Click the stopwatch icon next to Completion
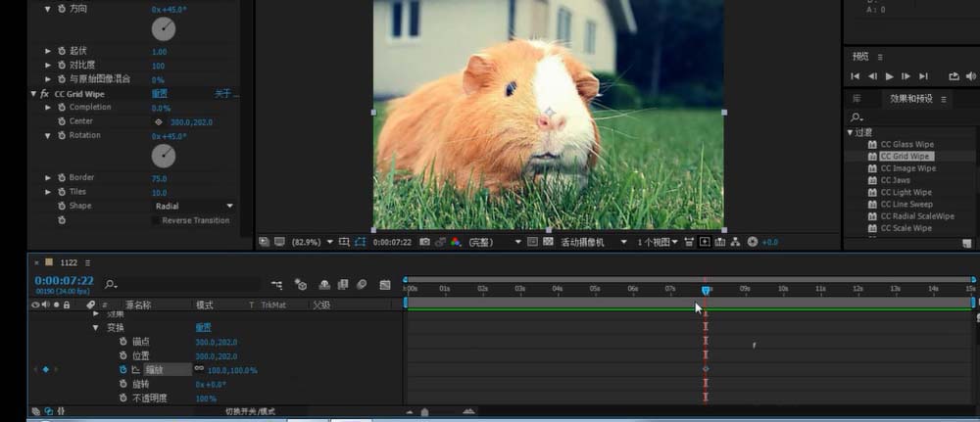 coord(61,108)
